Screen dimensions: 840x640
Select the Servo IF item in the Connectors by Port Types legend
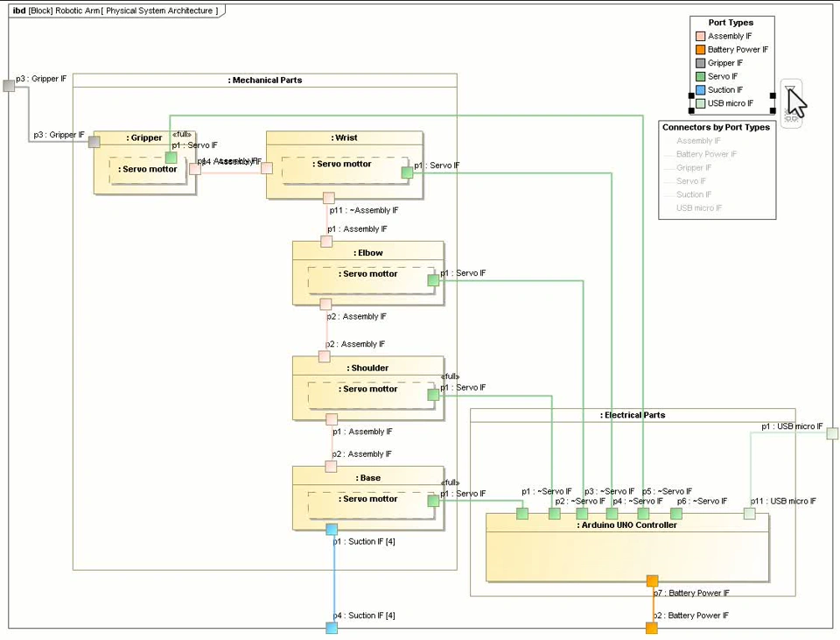pyautogui.click(x=691, y=181)
